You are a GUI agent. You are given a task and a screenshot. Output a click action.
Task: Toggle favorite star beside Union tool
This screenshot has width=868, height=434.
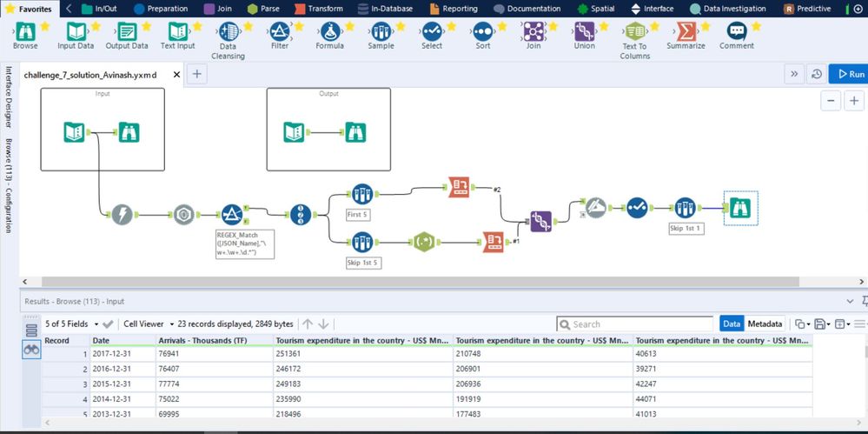tap(604, 27)
